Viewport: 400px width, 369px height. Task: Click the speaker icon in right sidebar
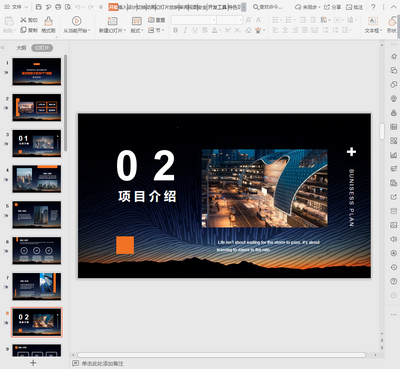(x=394, y=239)
